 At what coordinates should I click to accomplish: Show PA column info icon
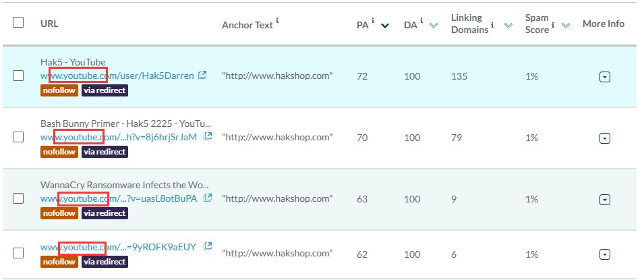(374, 21)
